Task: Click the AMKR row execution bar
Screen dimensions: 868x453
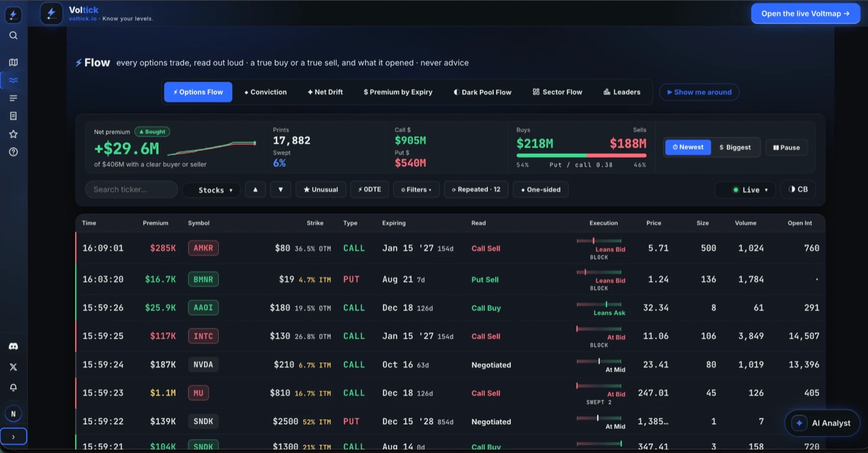Action: (x=598, y=240)
